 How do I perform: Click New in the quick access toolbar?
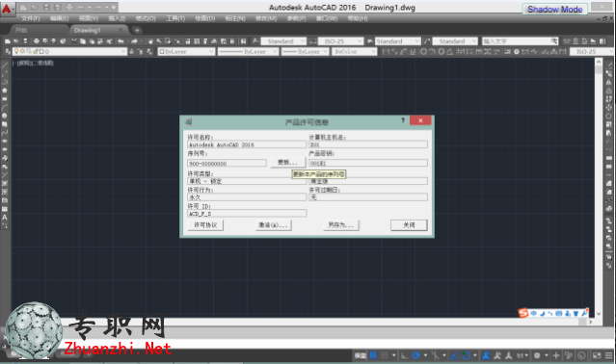pos(23,8)
